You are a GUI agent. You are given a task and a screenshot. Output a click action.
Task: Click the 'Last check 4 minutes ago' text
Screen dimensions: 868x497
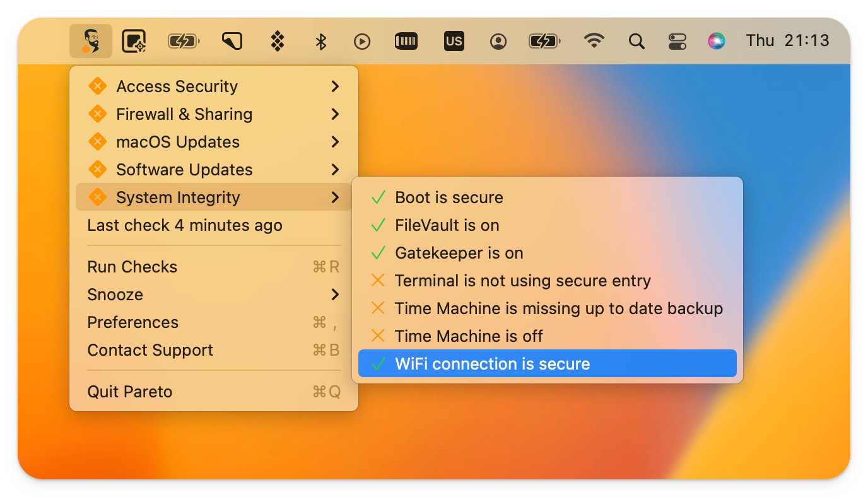[185, 225]
